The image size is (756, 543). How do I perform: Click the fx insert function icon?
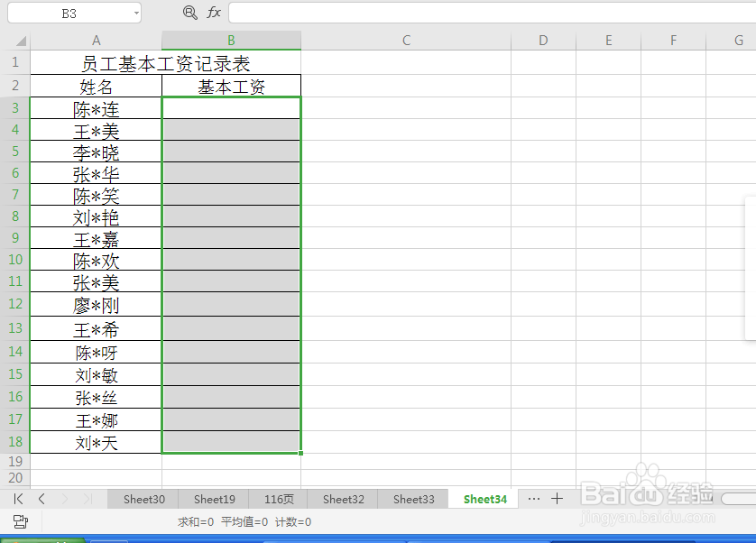[213, 13]
